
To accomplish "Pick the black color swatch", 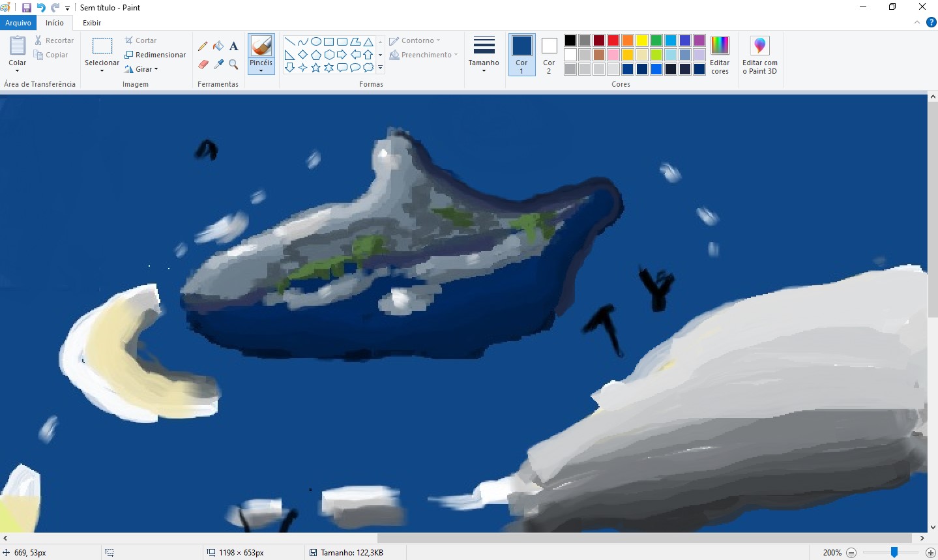I will point(570,40).
